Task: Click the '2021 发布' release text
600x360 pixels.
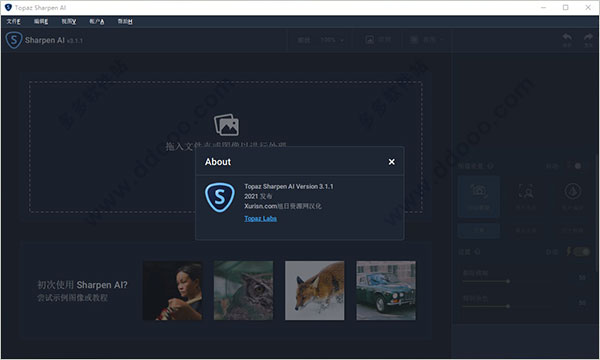Action: click(258, 196)
